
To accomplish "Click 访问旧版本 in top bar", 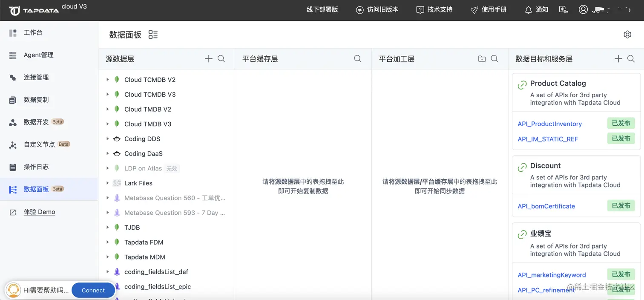I will (x=377, y=9).
